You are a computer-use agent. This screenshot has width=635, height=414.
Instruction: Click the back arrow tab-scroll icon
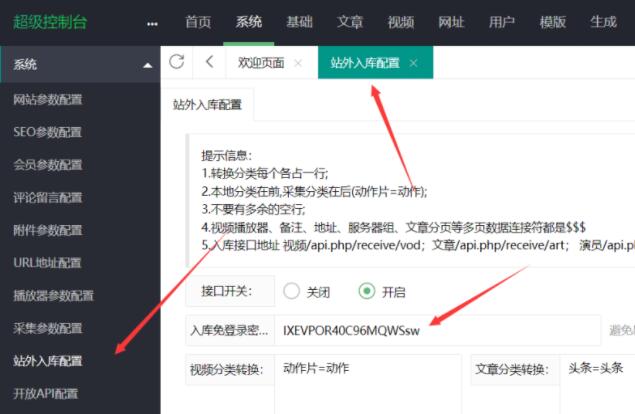[x=208, y=62]
